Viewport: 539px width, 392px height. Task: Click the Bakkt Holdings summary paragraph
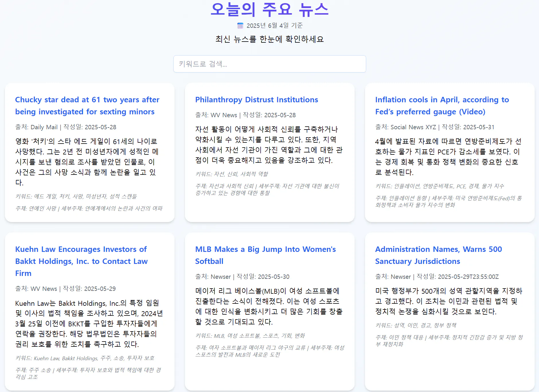89,324
